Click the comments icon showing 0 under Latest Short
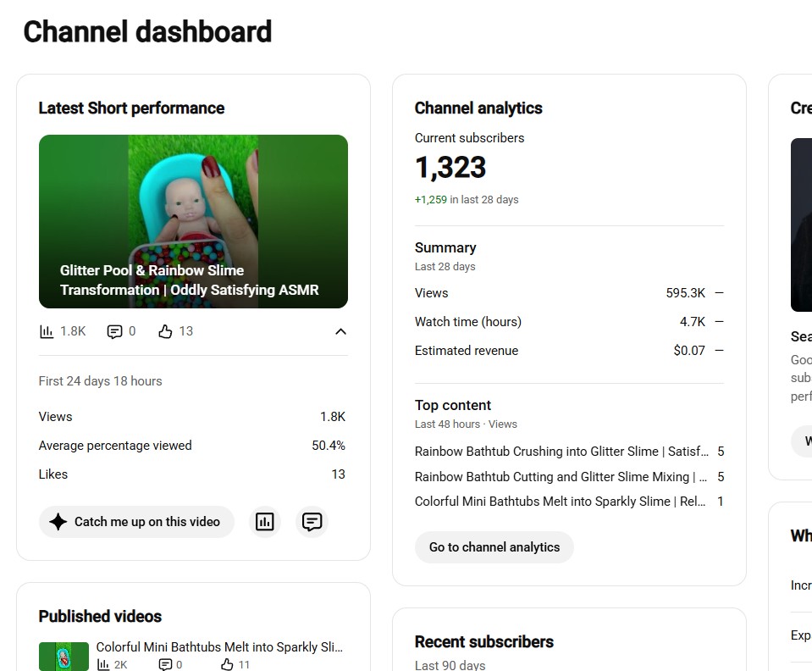 (114, 331)
